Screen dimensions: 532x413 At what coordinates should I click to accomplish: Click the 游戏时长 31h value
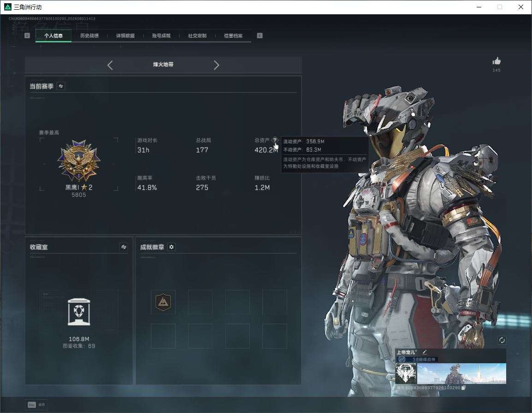(x=143, y=150)
